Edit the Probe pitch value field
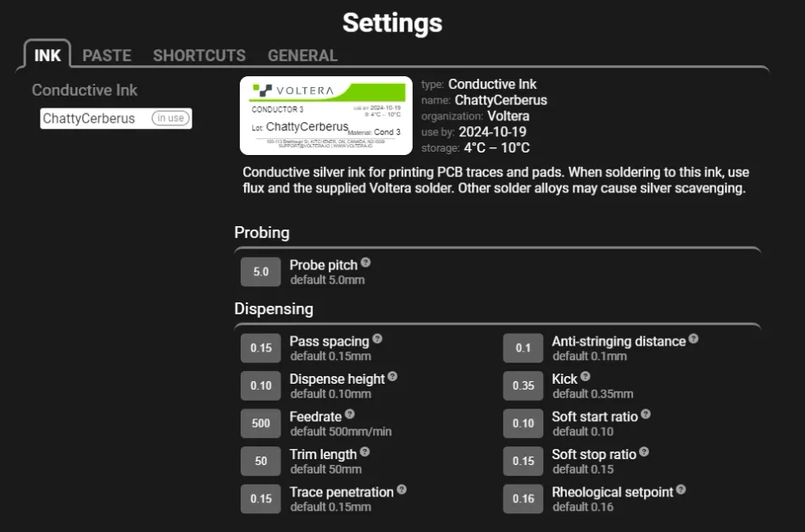 [x=261, y=272]
